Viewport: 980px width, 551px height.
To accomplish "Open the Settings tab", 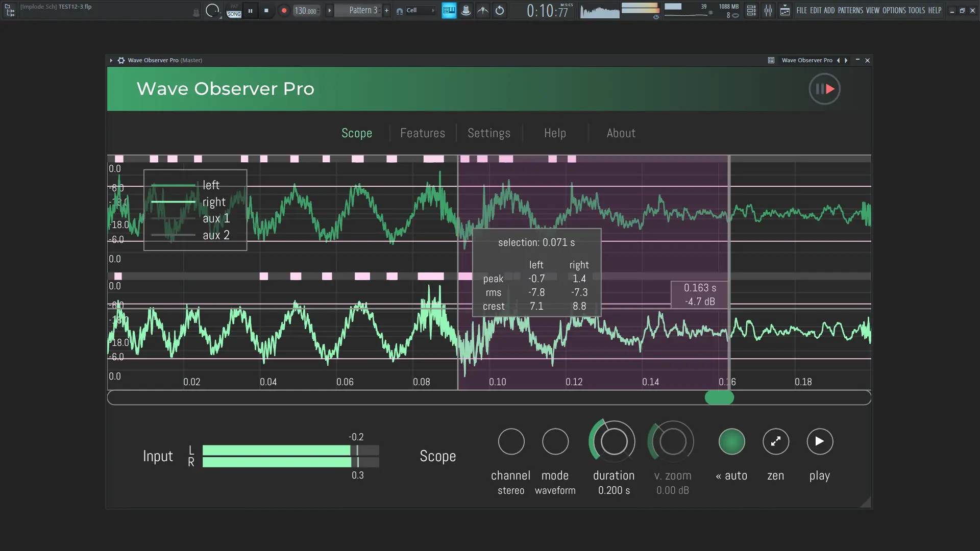I will 488,133.
